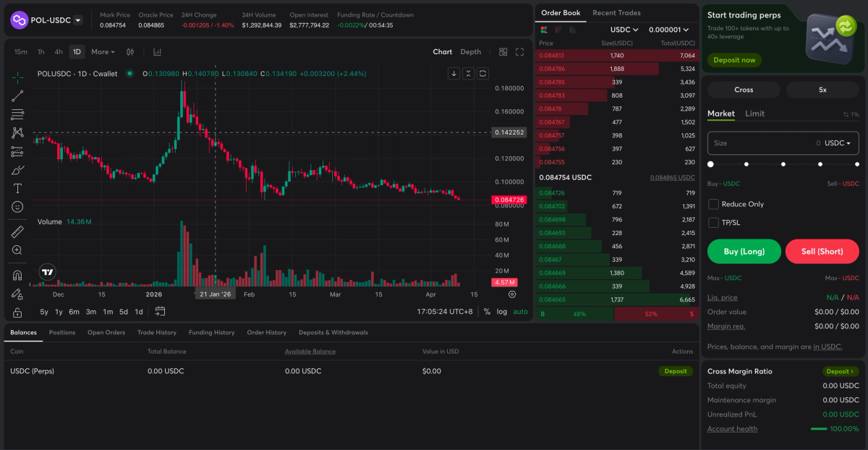
Task: Select the trend line drawing tool
Action: pyautogui.click(x=17, y=95)
